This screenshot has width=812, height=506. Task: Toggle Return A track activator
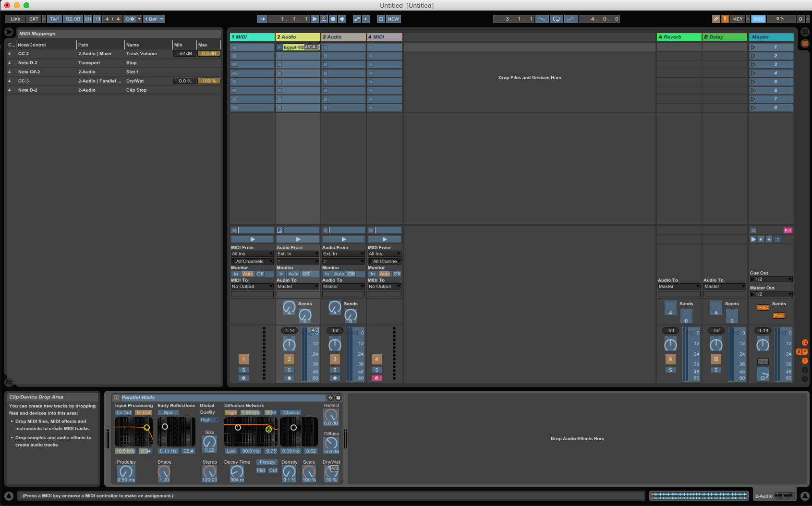tap(670, 359)
